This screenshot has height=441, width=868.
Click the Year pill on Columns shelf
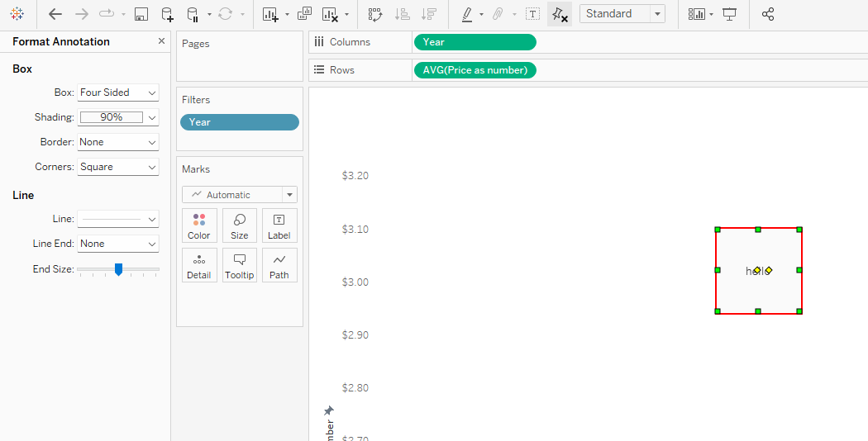(475, 42)
